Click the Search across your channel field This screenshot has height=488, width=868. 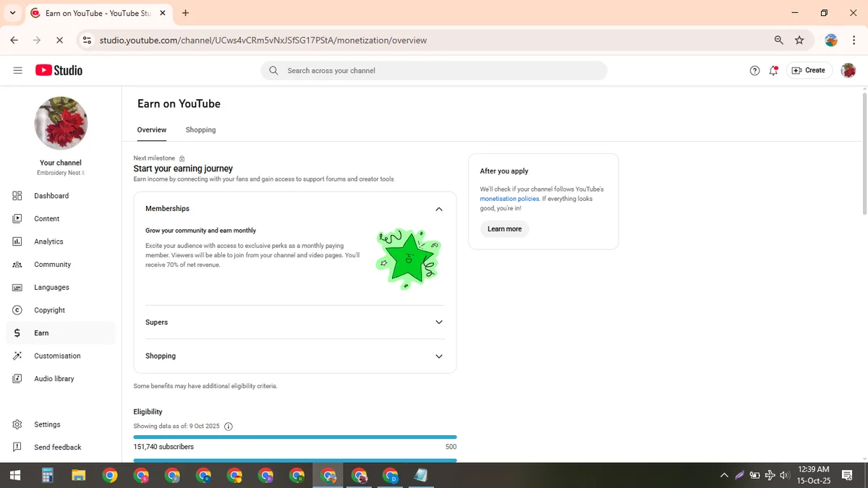pyautogui.click(x=434, y=71)
